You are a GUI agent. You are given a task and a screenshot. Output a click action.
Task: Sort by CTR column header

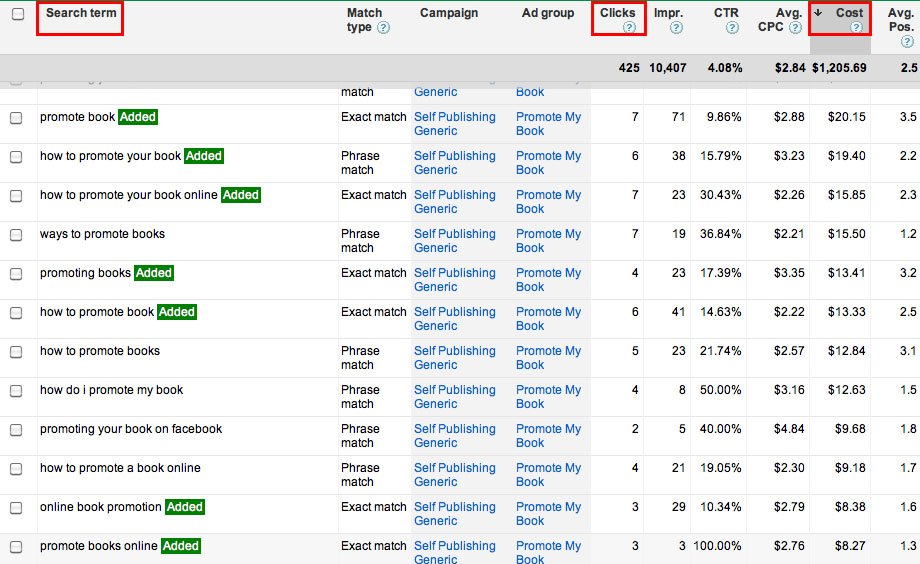pos(726,13)
